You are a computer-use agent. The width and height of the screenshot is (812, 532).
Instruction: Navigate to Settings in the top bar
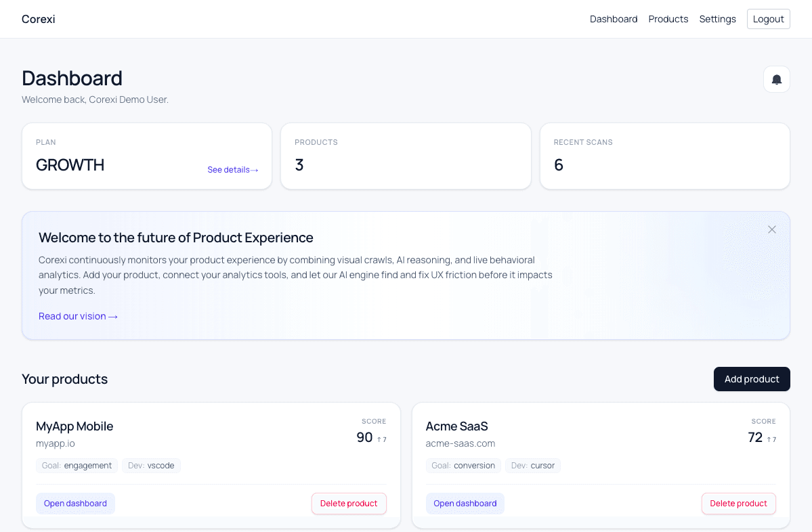pyautogui.click(x=717, y=19)
